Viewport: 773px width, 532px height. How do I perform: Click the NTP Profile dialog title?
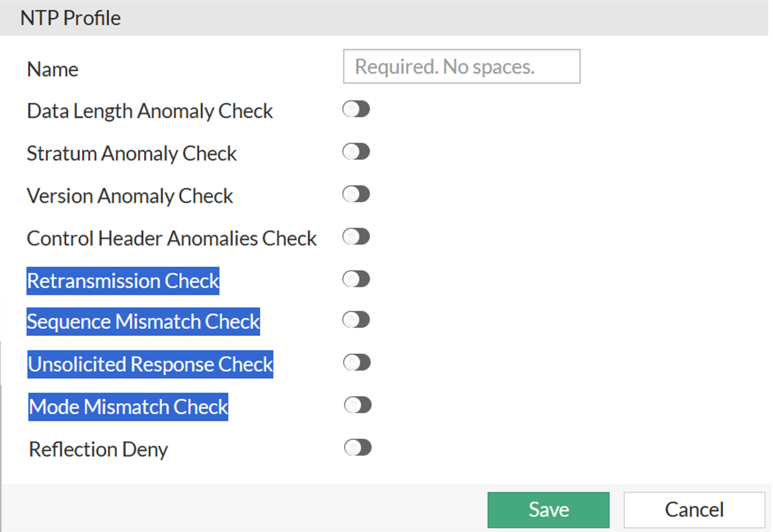pos(70,18)
